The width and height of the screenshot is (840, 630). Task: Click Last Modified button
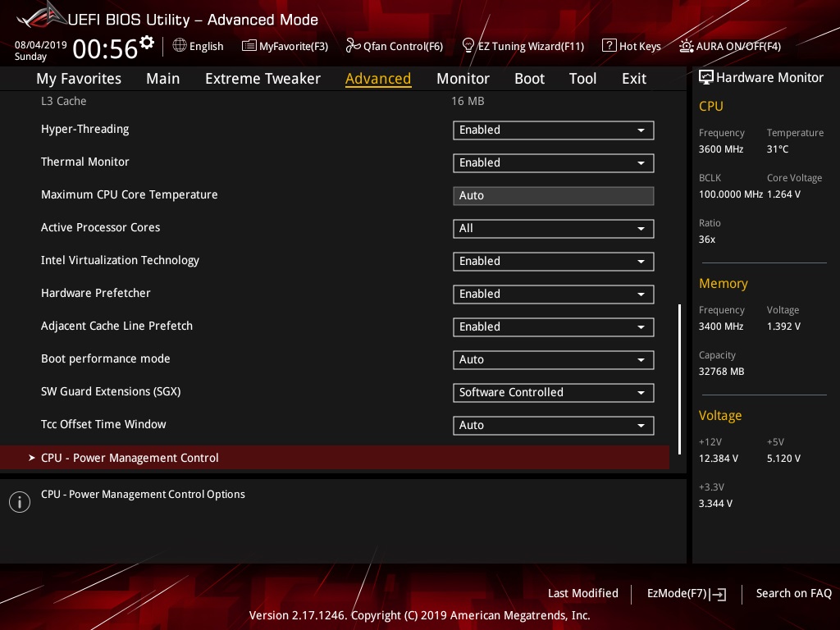click(x=583, y=593)
